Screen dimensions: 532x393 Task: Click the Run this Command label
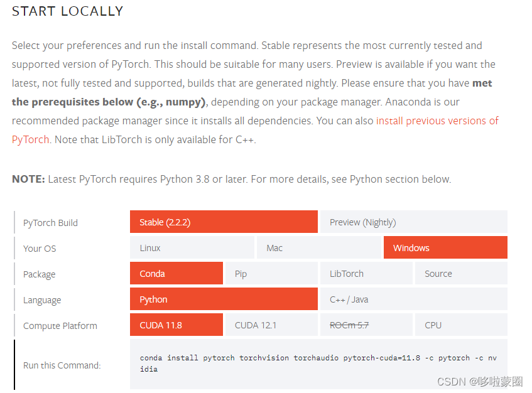pos(62,365)
